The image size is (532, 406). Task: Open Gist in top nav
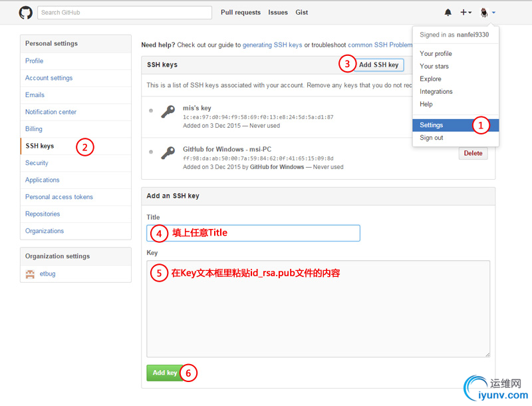coord(302,13)
